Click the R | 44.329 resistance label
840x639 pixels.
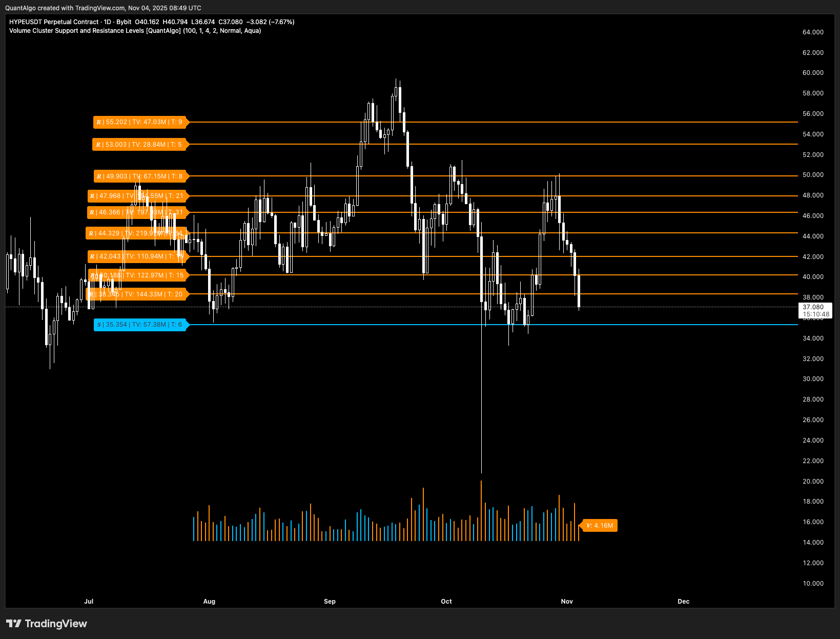[137, 233]
